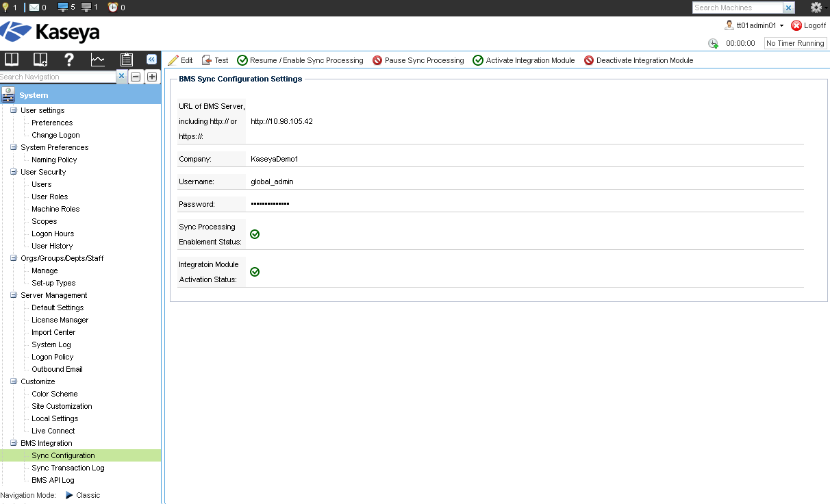Add a new timer via clock icon
This screenshot has width=830, height=504.
coord(713,43)
